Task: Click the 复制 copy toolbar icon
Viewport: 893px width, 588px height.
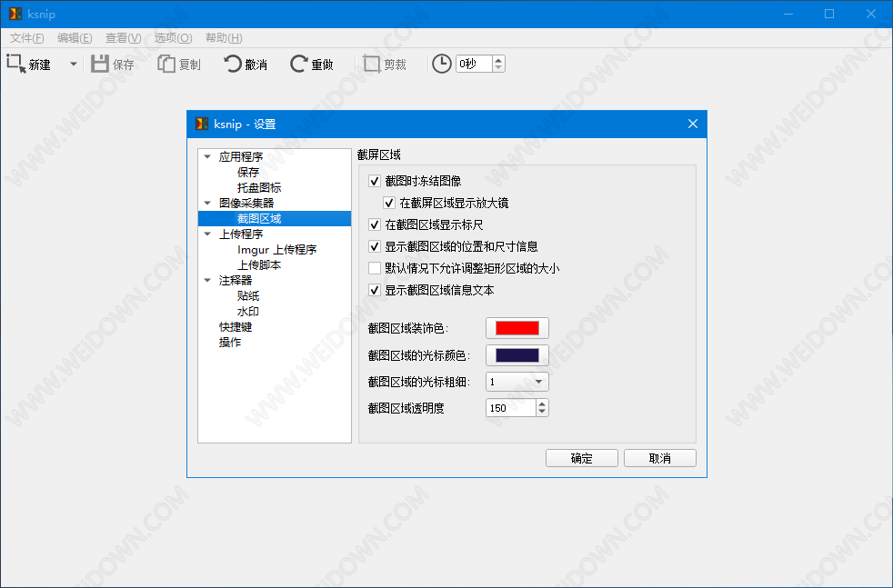Action: tap(166, 64)
